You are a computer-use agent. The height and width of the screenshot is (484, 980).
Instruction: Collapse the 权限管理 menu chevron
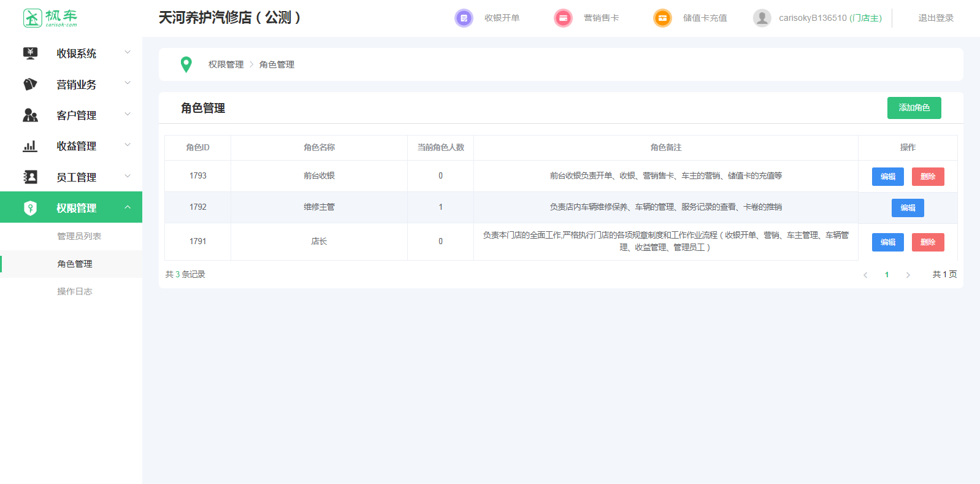coord(128,207)
